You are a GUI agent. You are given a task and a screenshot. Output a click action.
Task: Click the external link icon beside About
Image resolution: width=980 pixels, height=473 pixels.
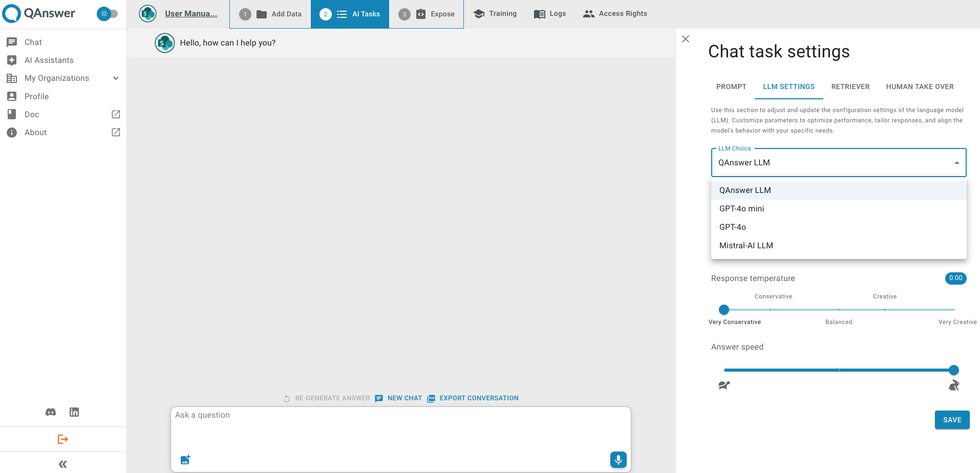(x=116, y=132)
